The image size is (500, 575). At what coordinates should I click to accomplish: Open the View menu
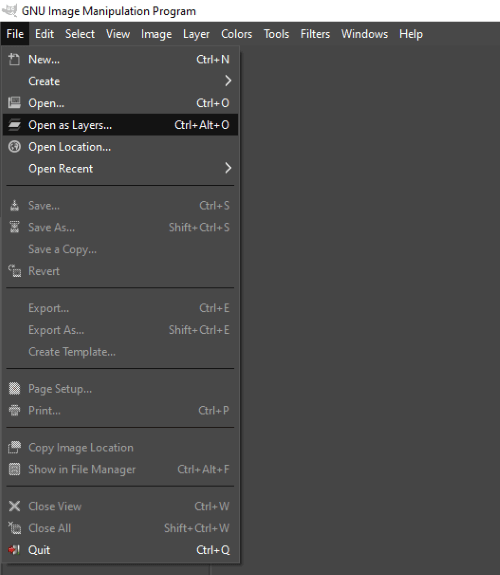coord(118,34)
